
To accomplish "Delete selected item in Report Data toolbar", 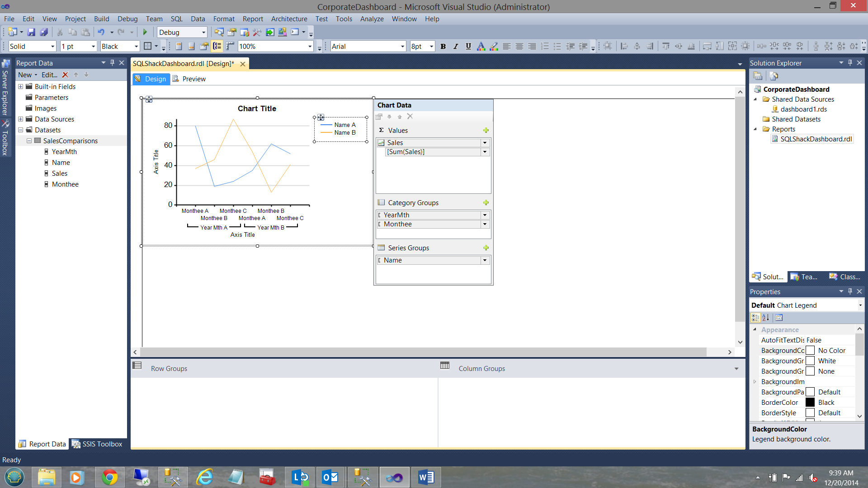I will point(65,75).
